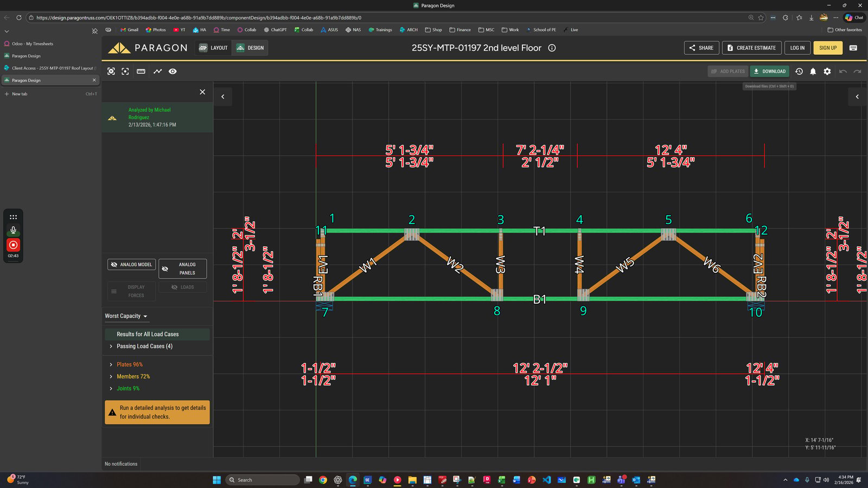The width and height of the screenshot is (868, 488).
Task: Open the ChatGPT bookmark
Action: click(x=275, y=30)
